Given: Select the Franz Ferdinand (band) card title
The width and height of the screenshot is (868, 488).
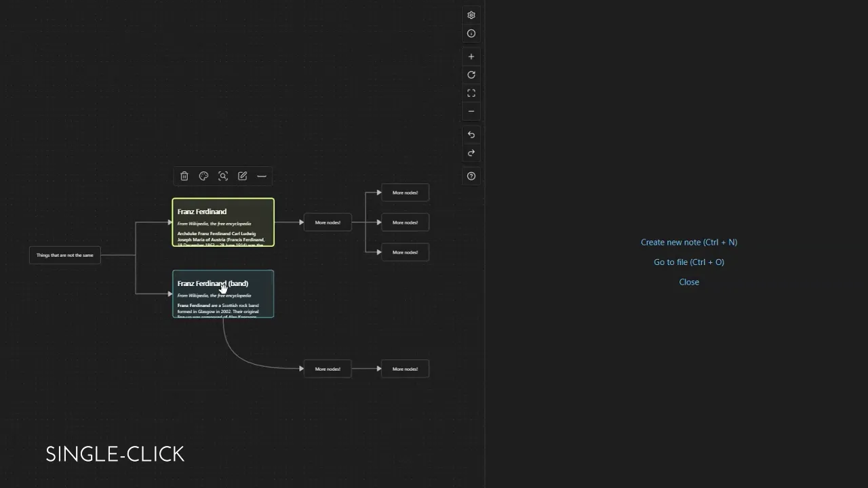Looking at the screenshot, I should click(x=213, y=283).
